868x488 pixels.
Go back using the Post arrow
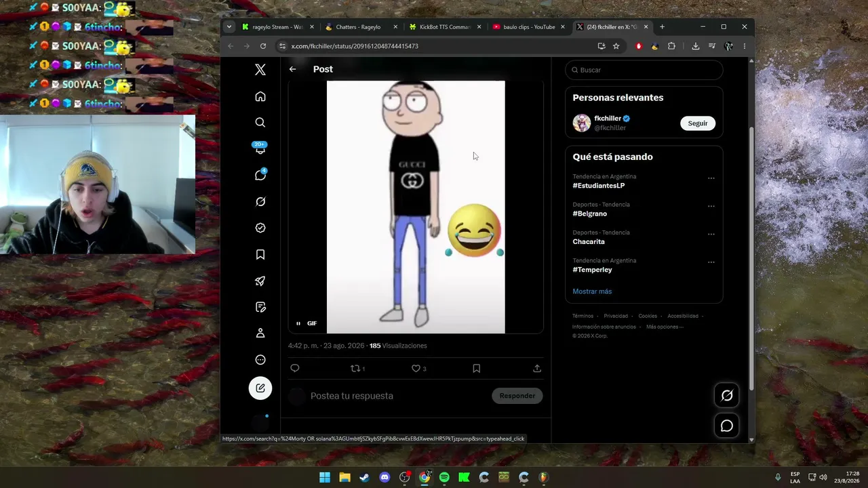click(292, 69)
